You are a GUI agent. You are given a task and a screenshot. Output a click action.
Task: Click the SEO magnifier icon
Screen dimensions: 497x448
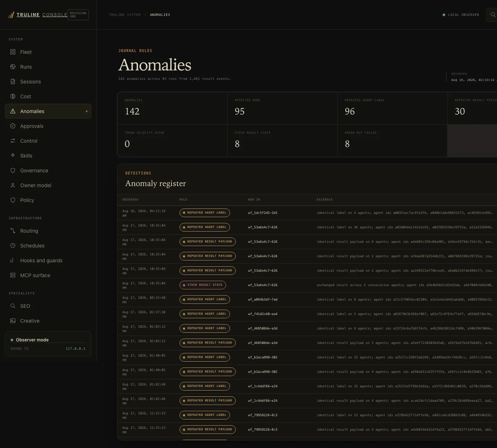[x=13, y=306]
